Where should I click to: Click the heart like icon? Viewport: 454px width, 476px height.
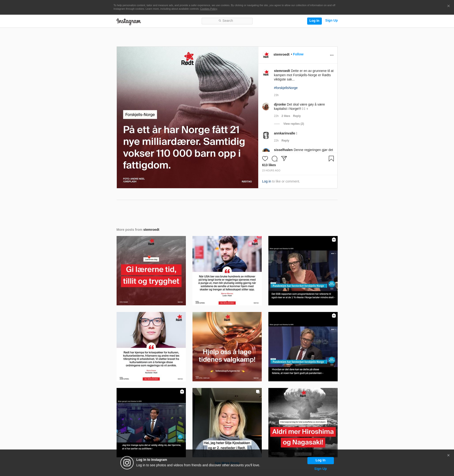tap(265, 159)
